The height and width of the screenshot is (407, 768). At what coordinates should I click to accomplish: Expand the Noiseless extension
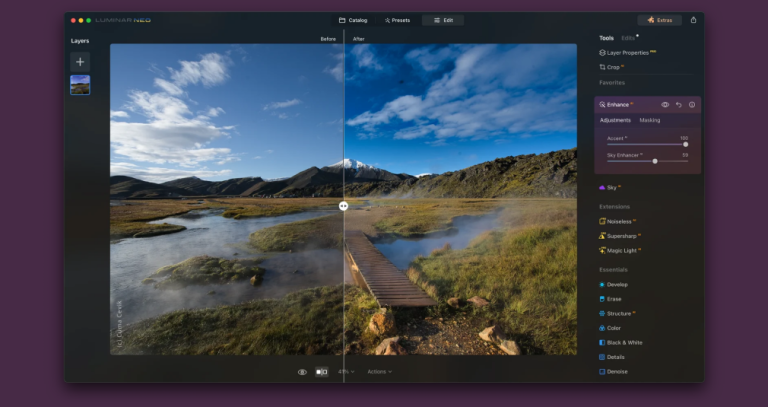pos(618,221)
